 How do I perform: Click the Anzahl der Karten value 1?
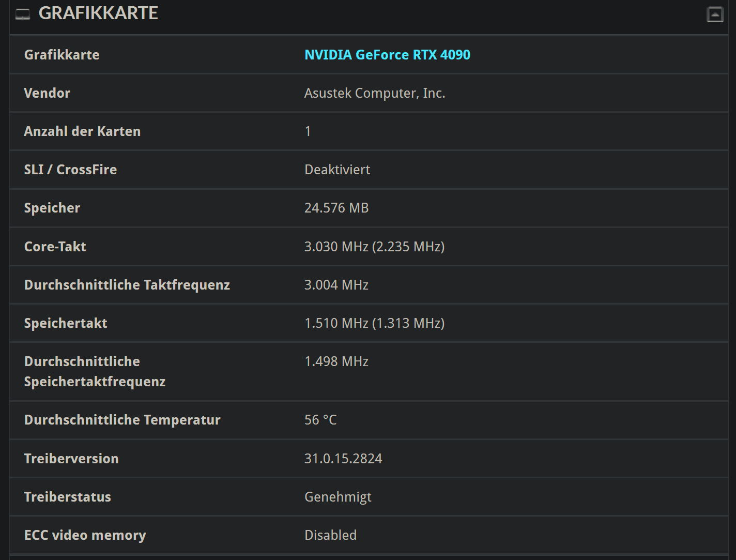[308, 131]
